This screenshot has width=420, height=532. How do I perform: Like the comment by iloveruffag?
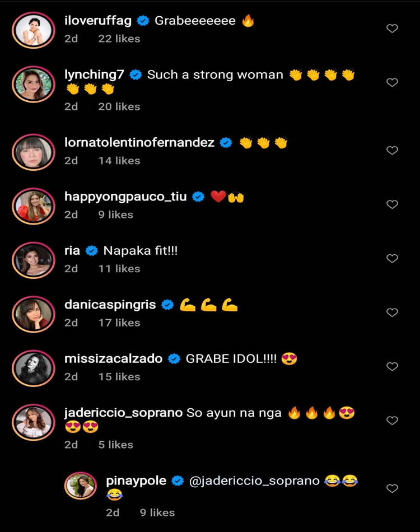[x=393, y=29]
